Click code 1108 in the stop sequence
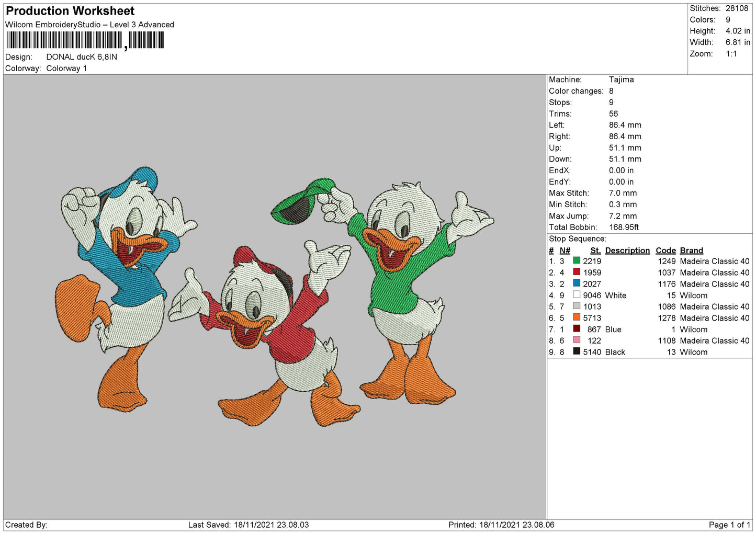This screenshot has width=756, height=534. pyautogui.click(x=667, y=340)
